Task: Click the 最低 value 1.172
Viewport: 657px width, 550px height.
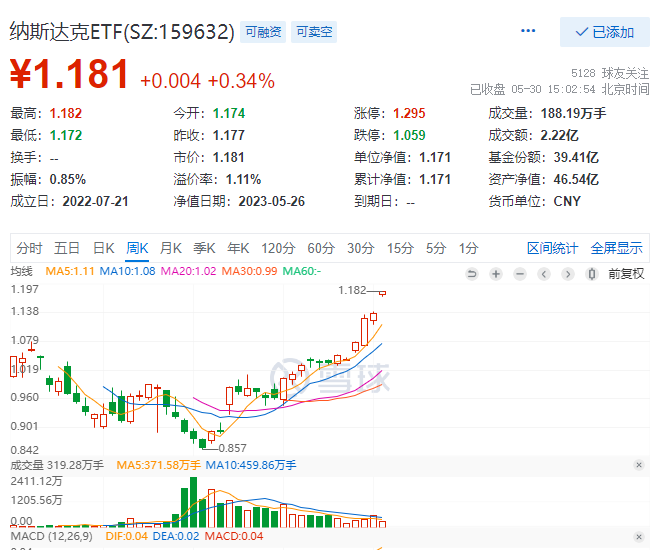Action: coord(66,135)
